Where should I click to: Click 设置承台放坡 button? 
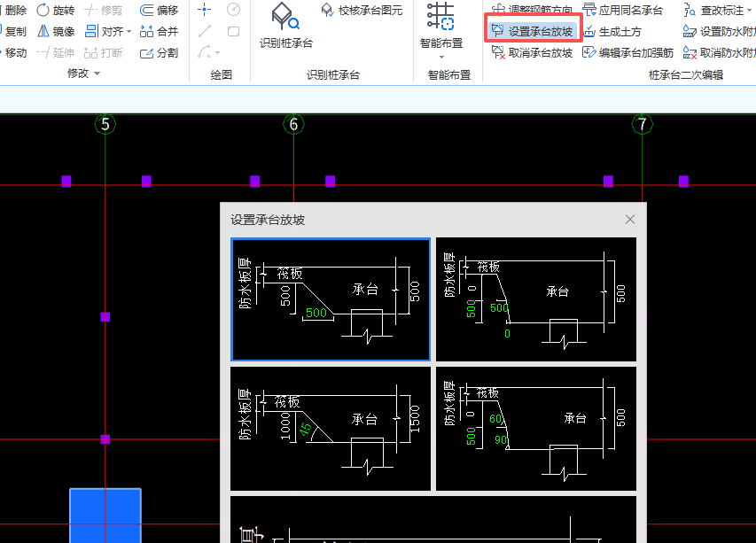(x=533, y=31)
